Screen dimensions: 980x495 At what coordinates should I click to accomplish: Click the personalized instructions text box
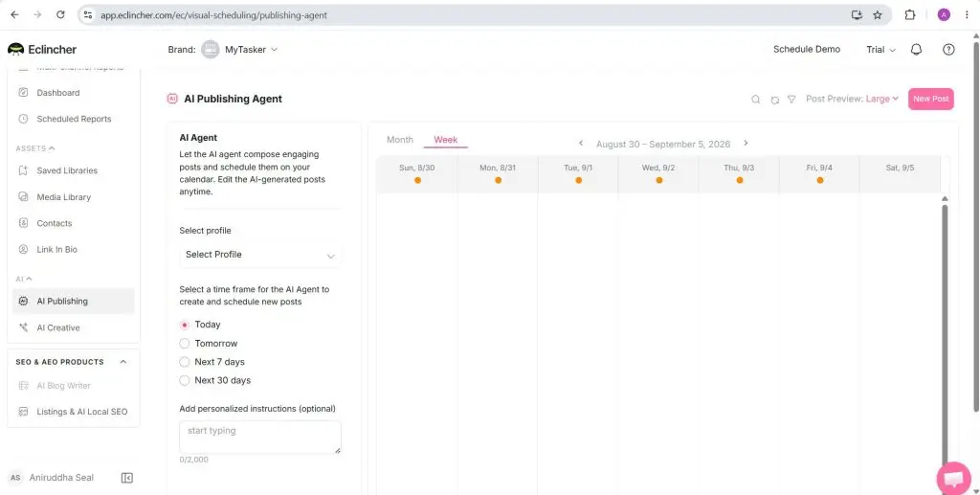[260, 437]
